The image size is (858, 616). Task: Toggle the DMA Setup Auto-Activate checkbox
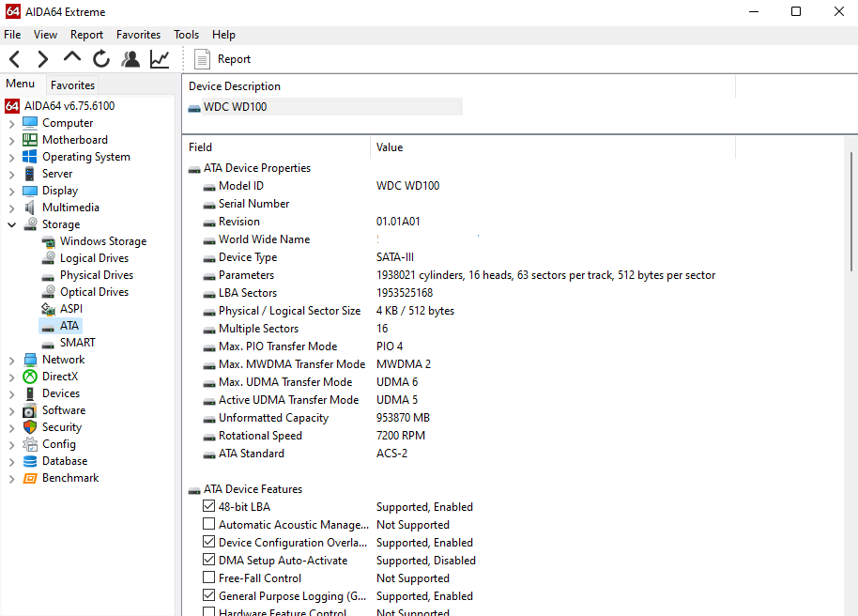click(208, 560)
